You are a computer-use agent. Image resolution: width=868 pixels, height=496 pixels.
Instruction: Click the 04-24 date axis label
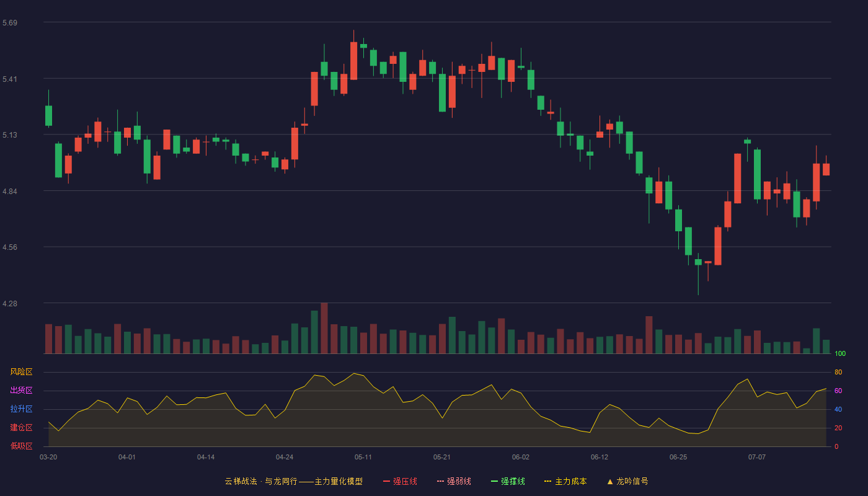point(285,457)
